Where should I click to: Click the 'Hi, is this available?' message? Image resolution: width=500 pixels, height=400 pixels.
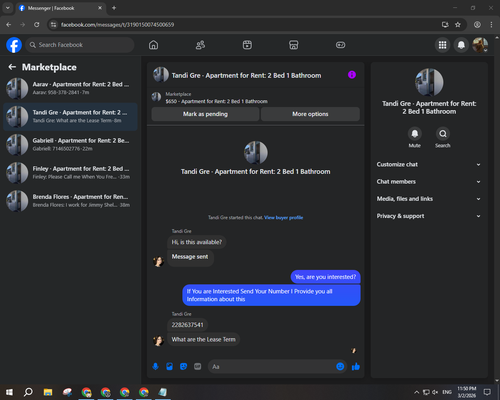[197, 242]
